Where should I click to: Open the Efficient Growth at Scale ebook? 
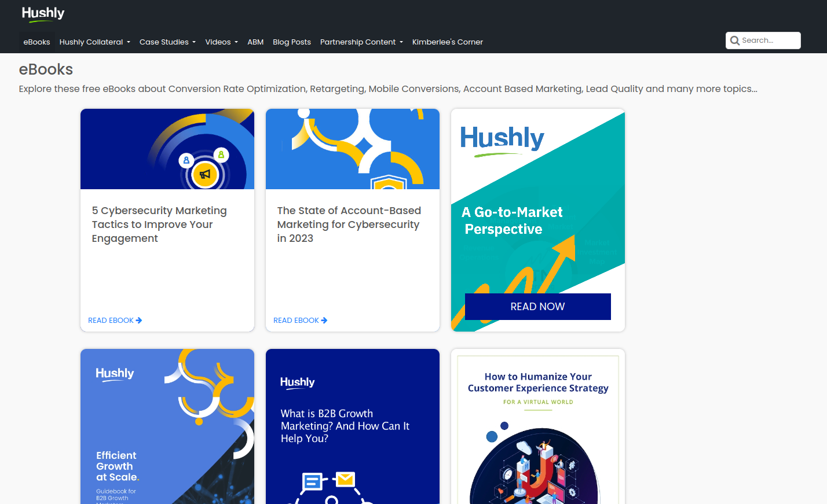pyautogui.click(x=167, y=426)
